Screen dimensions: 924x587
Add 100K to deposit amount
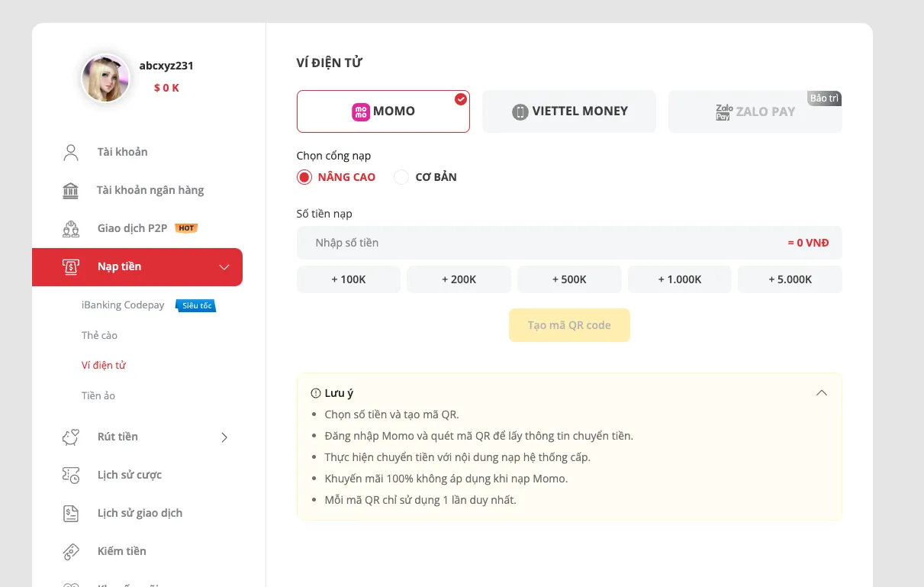pyautogui.click(x=349, y=279)
